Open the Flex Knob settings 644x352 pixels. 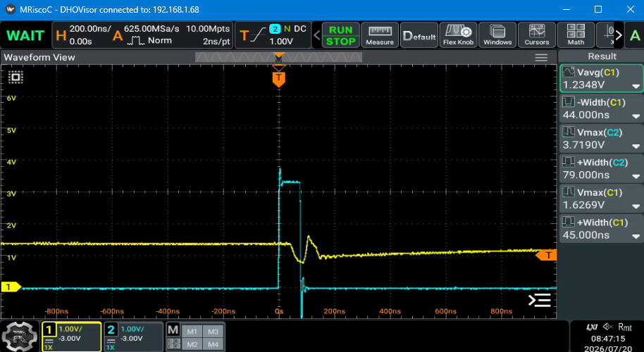pos(458,35)
